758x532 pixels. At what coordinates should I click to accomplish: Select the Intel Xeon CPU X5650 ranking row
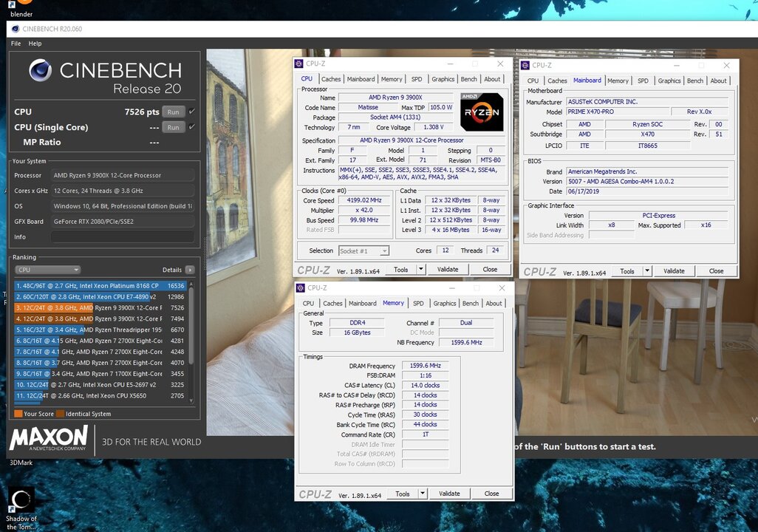click(100, 395)
